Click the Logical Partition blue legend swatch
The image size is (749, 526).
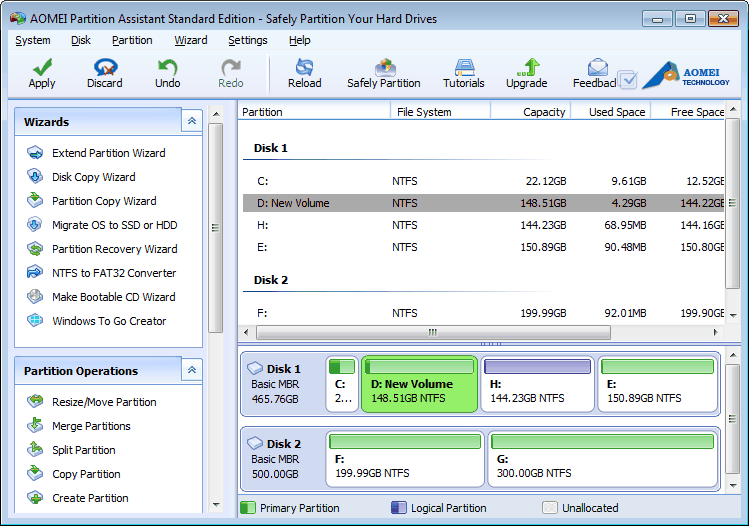(x=399, y=507)
